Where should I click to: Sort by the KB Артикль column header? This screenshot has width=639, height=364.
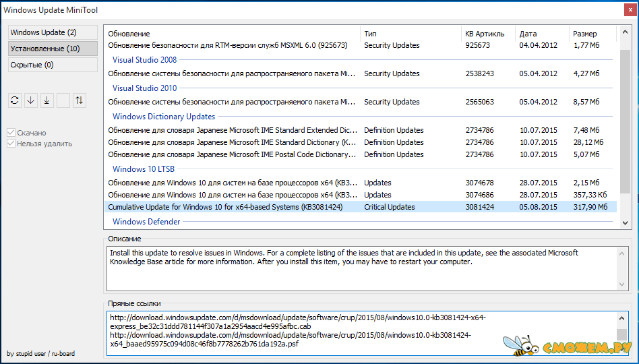pyautogui.click(x=488, y=34)
